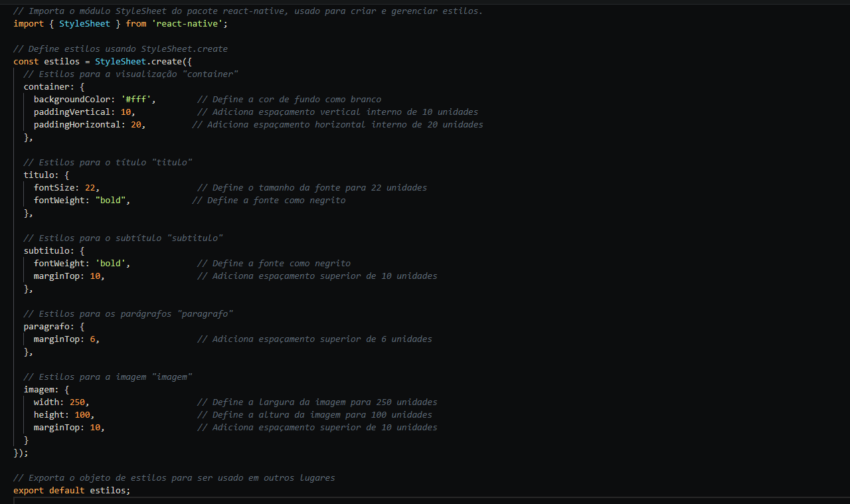
Task: Click the 'export' keyword on the last line
Action: pyautogui.click(x=29, y=491)
